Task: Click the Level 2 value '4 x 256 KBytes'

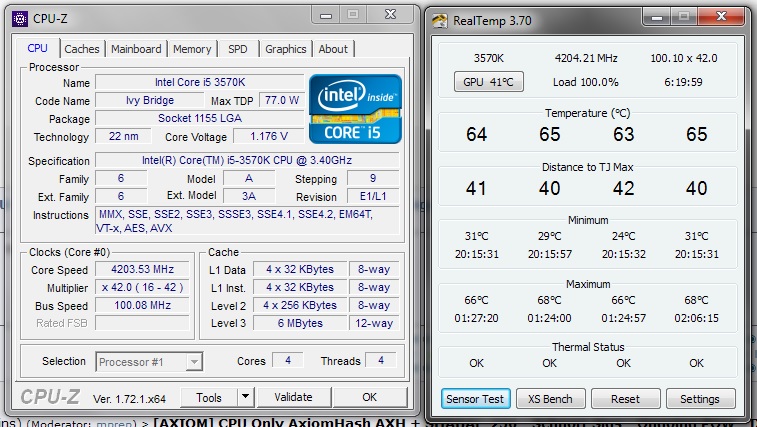Action: (300, 305)
